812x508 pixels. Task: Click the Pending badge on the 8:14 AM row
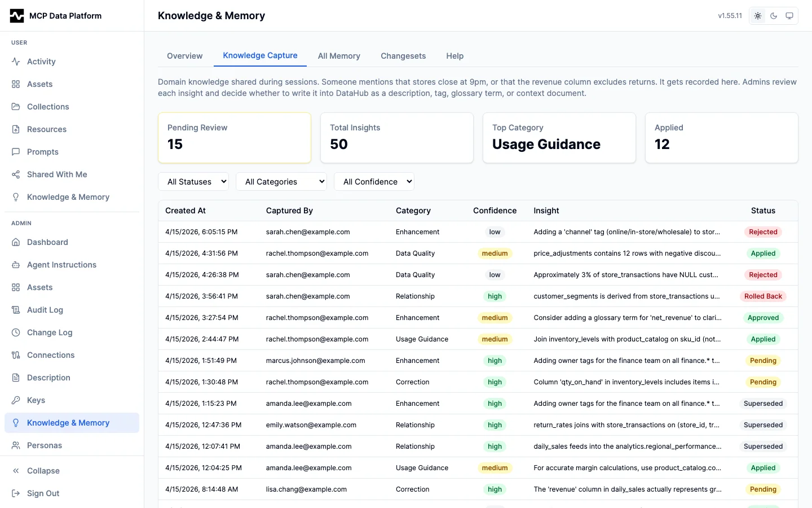764,489
